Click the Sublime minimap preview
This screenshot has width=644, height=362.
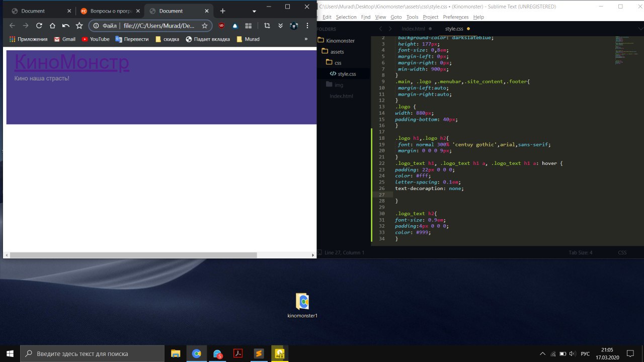pos(626,50)
